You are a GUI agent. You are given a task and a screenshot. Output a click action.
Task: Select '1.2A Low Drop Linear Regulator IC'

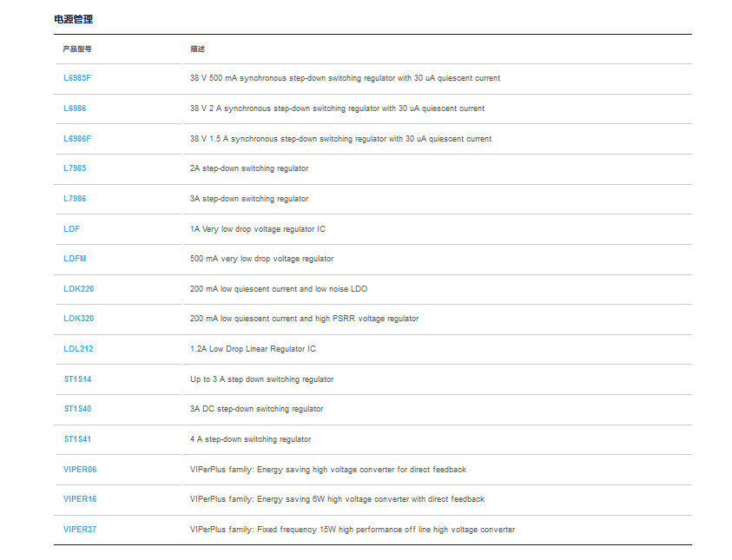tap(253, 349)
